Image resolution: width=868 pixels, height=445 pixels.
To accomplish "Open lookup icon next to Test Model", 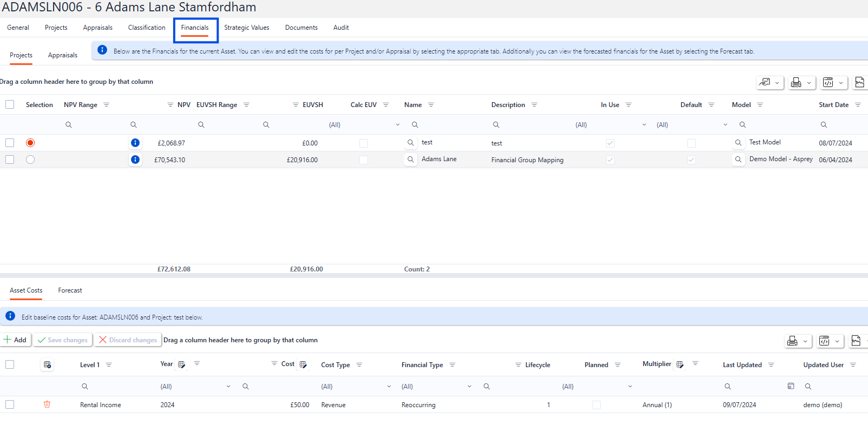I will (x=738, y=143).
